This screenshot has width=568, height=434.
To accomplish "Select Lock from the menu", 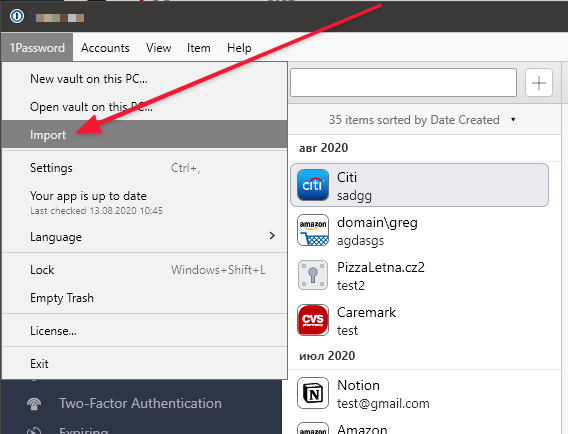I will click(145, 270).
